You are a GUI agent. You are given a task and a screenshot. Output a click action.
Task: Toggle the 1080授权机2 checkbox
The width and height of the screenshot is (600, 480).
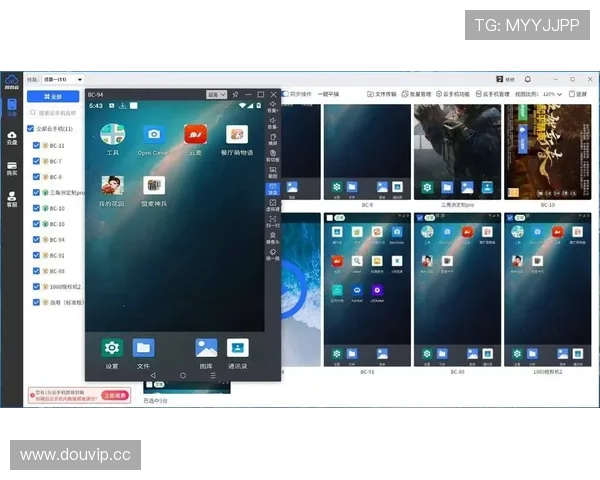pyautogui.click(x=37, y=285)
